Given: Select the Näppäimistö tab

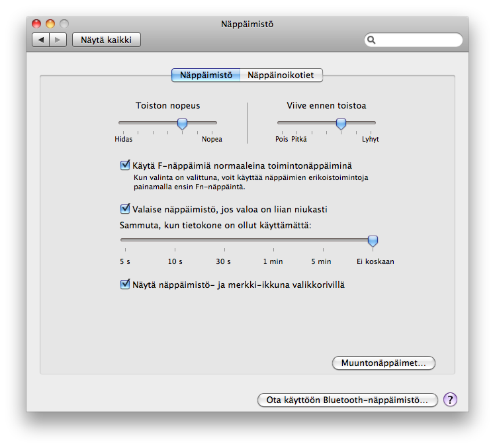Looking at the screenshot, I should coord(206,75).
